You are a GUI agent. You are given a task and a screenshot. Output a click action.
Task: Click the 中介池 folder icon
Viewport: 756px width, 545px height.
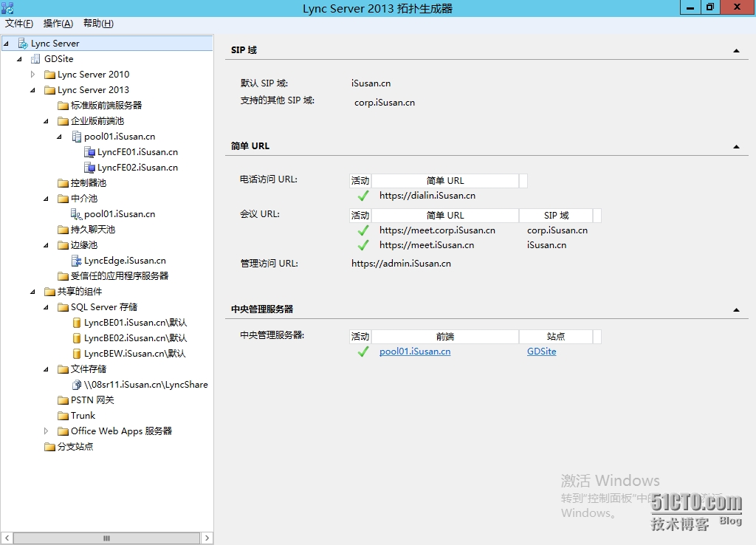[63, 199]
